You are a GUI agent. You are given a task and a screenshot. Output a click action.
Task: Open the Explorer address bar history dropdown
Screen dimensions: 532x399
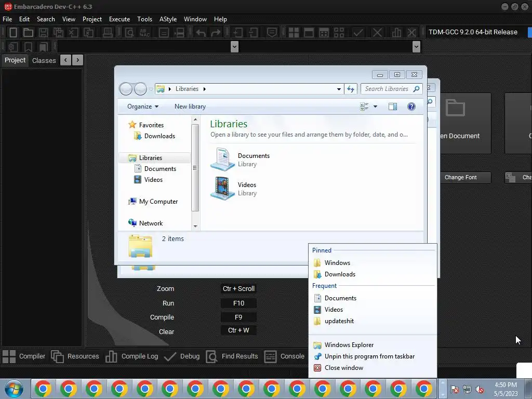click(339, 89)
